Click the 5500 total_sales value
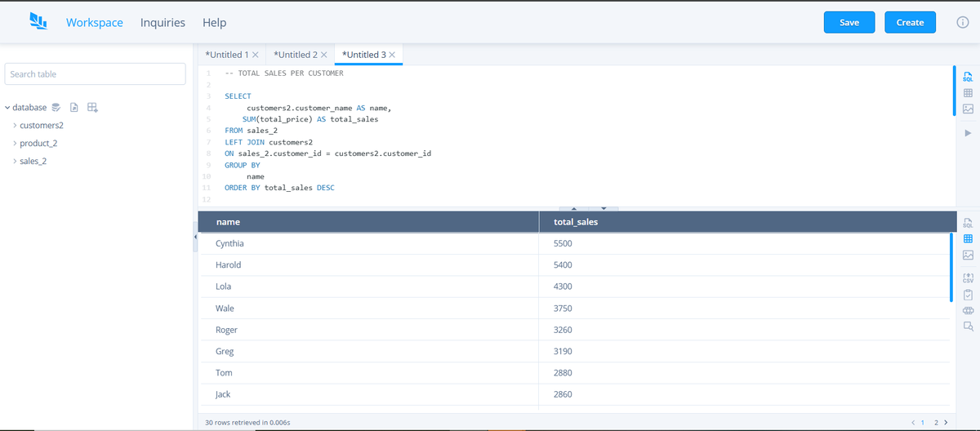The width and height of the screenshot is (980, 431). point(563,244)
